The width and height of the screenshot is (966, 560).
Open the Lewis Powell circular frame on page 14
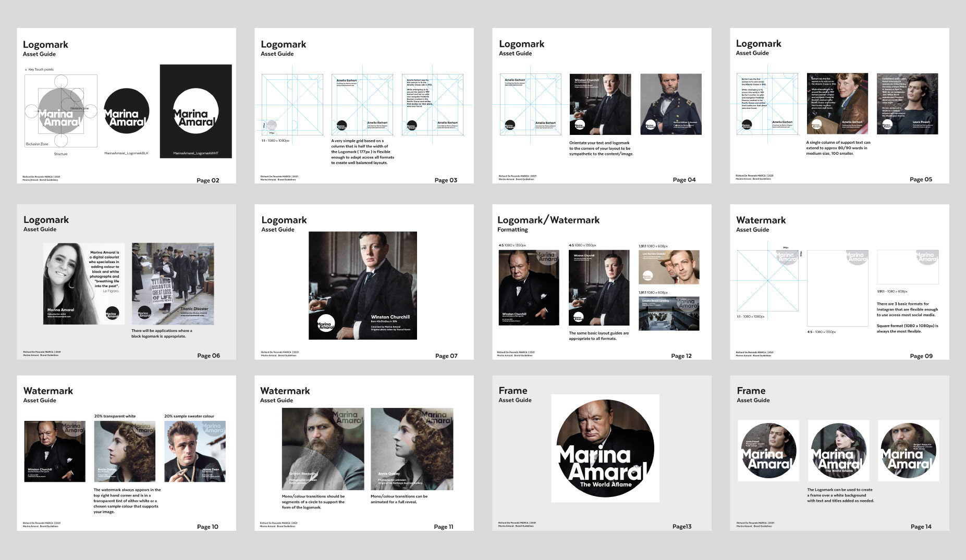tap(769, 451)
